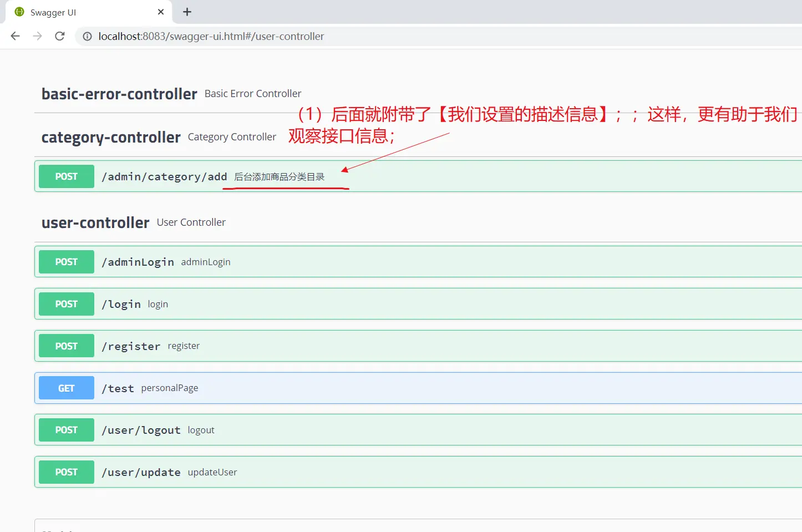Viewport: 802px width, 532px height.
Task: Click the 'Category Controller' description text
Action: 232,137
